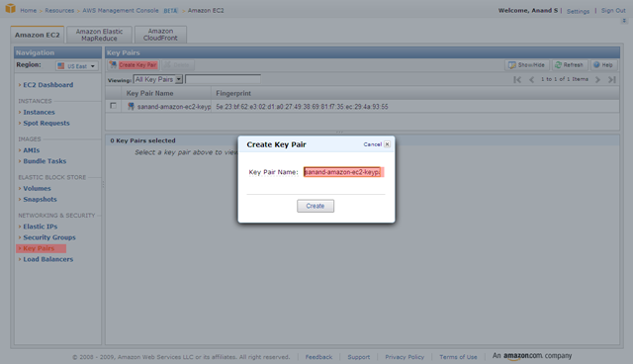633x364 pixels.
Task: Click the Delete toolbar button
Action: (x=178, y=65)
